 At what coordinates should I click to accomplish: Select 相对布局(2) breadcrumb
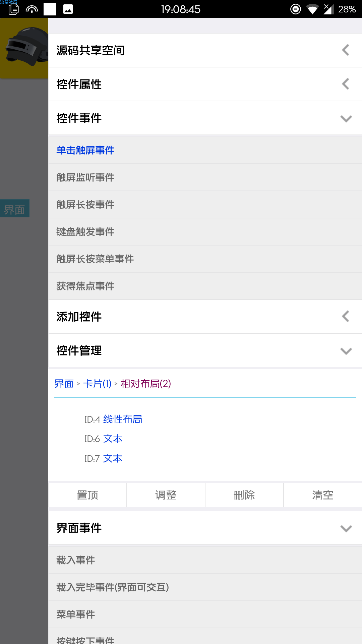click(146, 383)
